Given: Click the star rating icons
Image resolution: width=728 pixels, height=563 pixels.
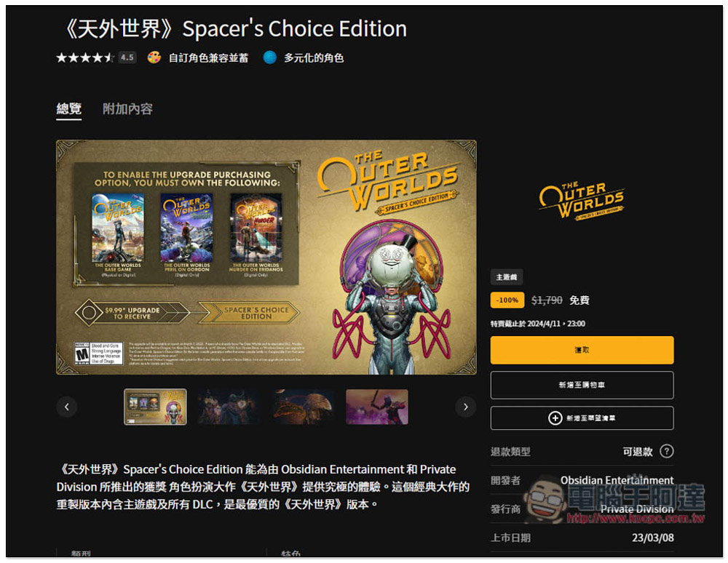Looking at the screenshot, I should coord(85,57).
